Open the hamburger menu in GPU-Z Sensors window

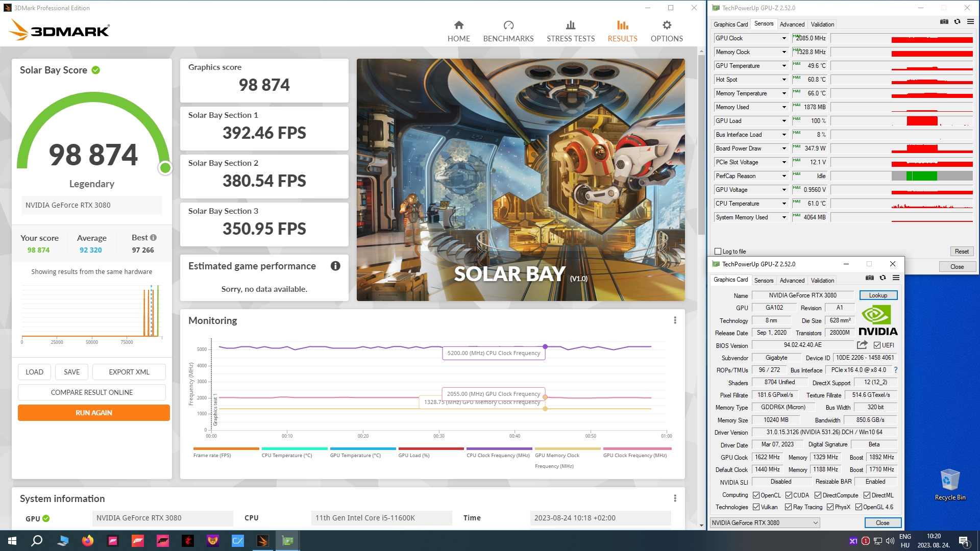[x=970, y=21]
